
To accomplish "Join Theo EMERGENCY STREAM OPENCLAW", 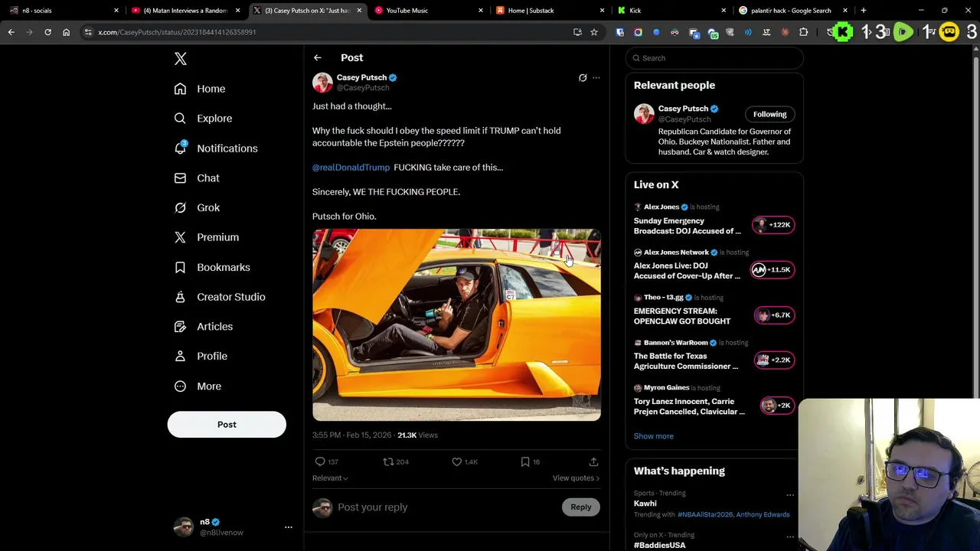I will point(714,311).
